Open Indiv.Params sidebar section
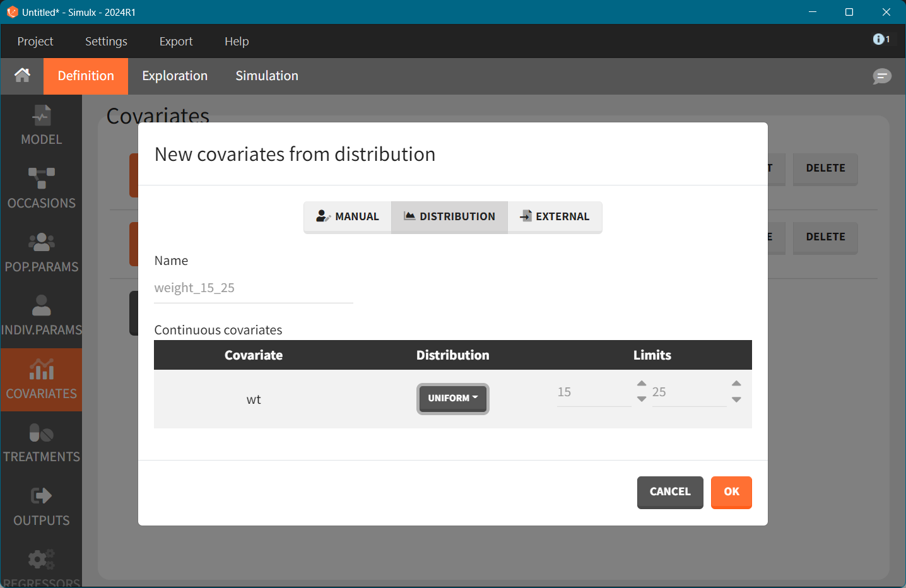Screen dimensions: 906x588 tap(41, 315)
